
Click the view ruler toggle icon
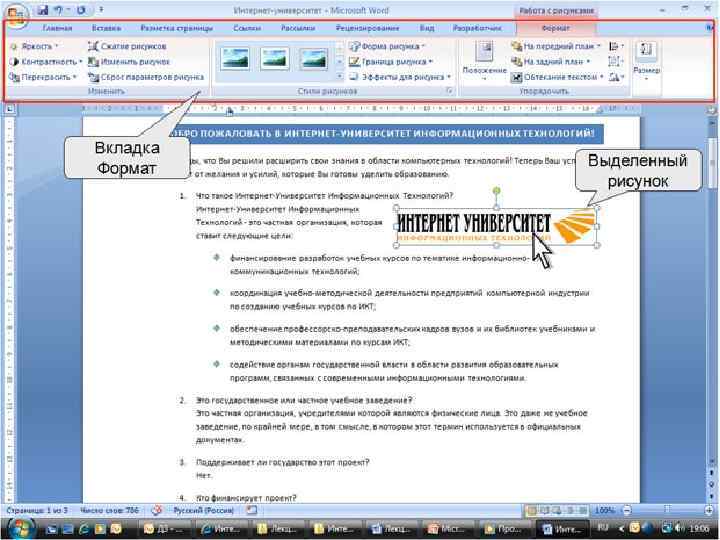click(x=711, y=110)
